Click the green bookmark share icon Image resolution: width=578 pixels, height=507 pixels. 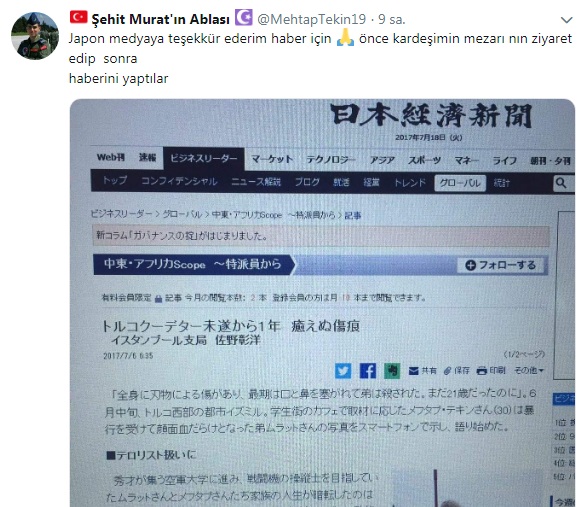click(x=392, y=371)
